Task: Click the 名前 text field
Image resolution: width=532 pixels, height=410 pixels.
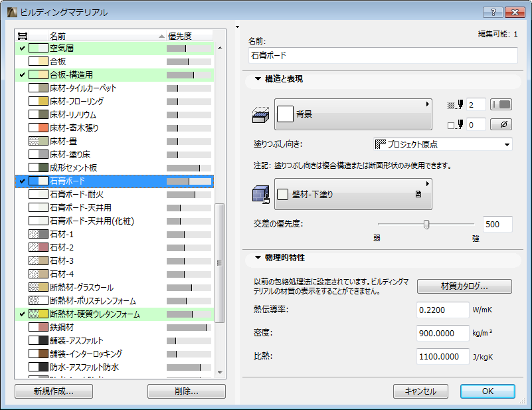Action: [383, 55]
